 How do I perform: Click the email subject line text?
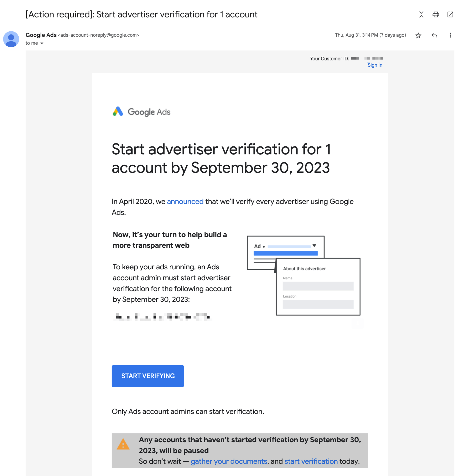pyautogui.click(x=141, y=14)
